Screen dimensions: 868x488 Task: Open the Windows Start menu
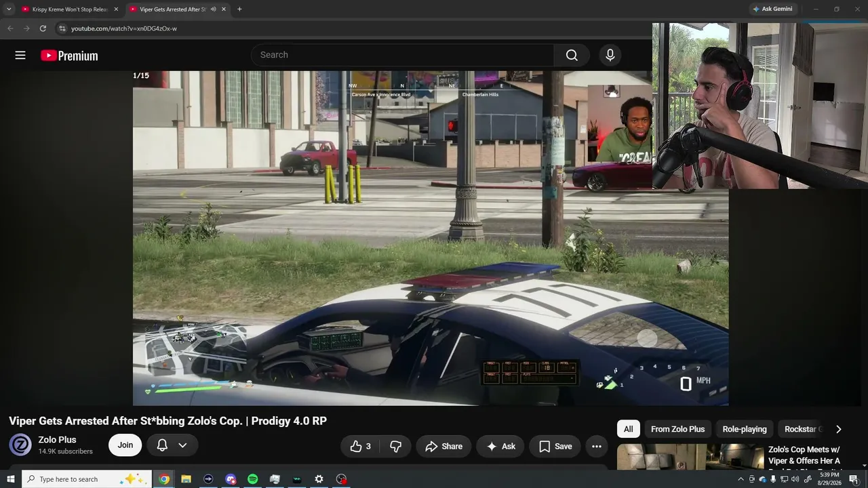pyautogui.click(x=11, y=479)
